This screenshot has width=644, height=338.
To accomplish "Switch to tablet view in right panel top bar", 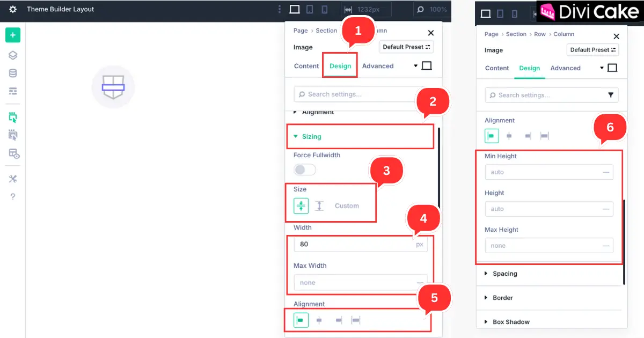I will (x=501, y=13).
